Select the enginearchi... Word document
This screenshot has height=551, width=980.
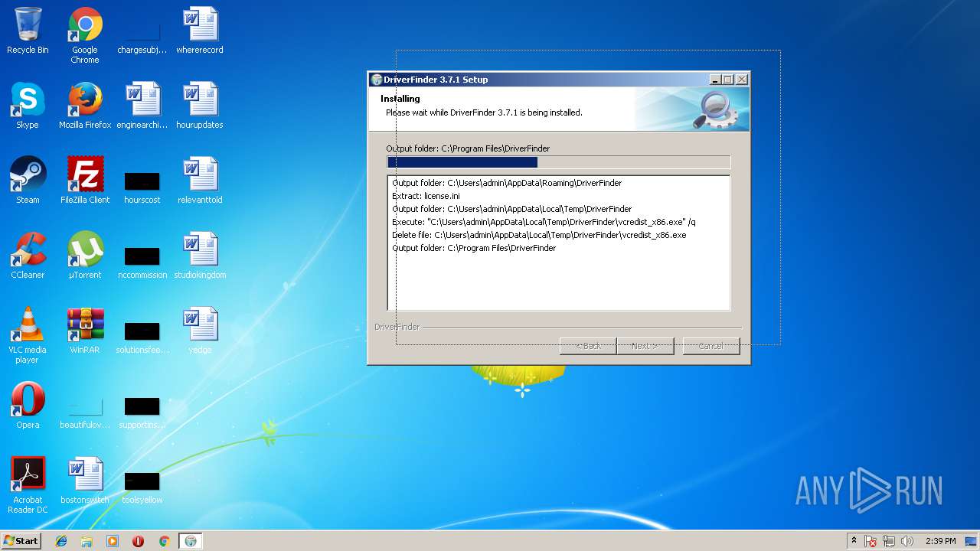(142, 106)
